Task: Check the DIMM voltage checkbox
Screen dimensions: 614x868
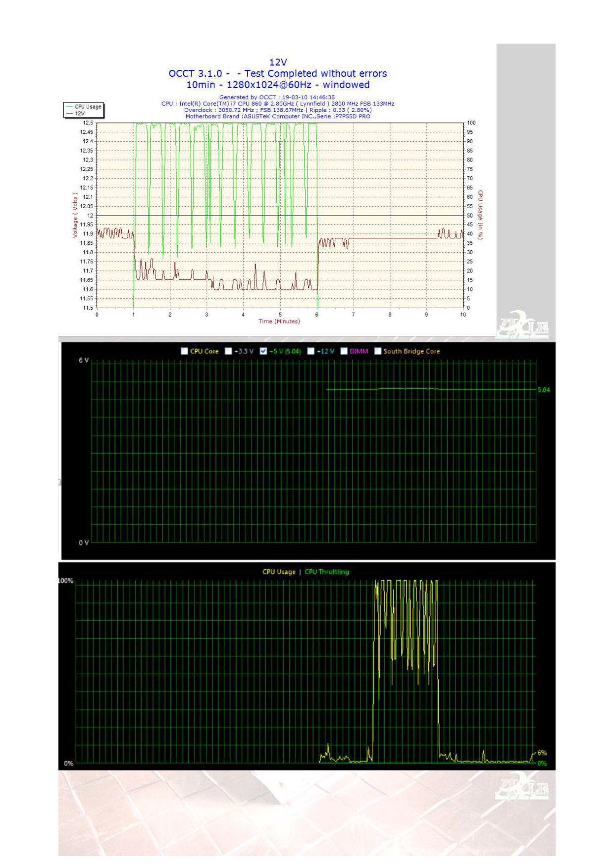Action: click(x=344, y=351)
